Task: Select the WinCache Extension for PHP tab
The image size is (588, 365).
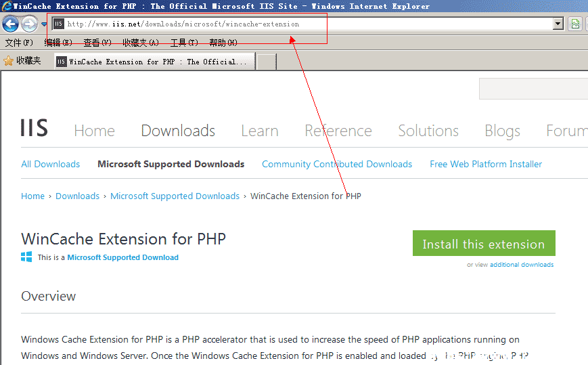Action: coord(155,62)
